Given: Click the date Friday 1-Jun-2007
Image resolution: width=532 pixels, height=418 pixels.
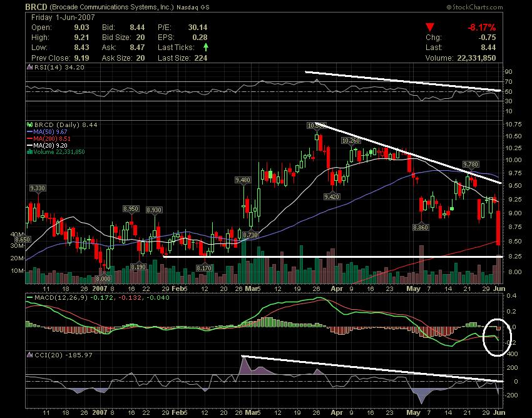Looking at the screenshot, I should (63, 18).
